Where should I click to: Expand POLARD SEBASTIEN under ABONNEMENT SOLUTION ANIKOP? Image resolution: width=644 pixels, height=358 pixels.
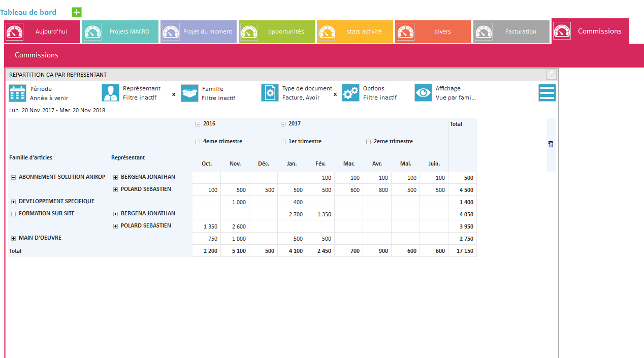coord(115,190)
